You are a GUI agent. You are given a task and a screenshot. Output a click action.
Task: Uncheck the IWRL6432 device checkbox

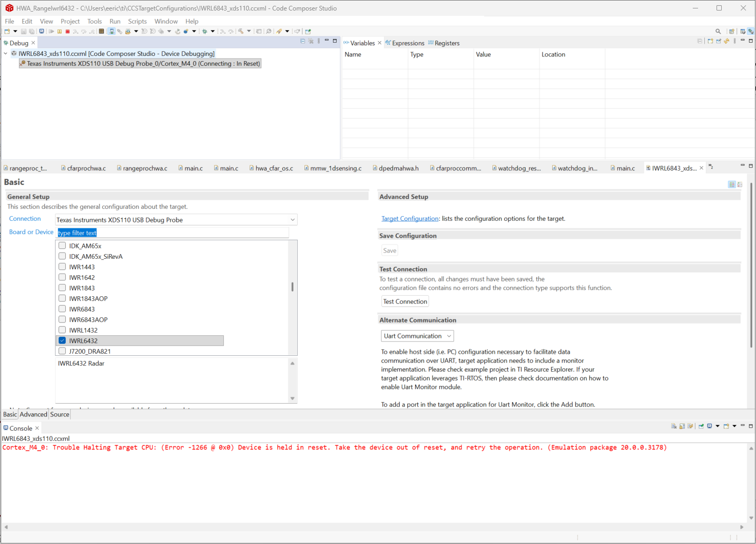(x=62, y=341)
